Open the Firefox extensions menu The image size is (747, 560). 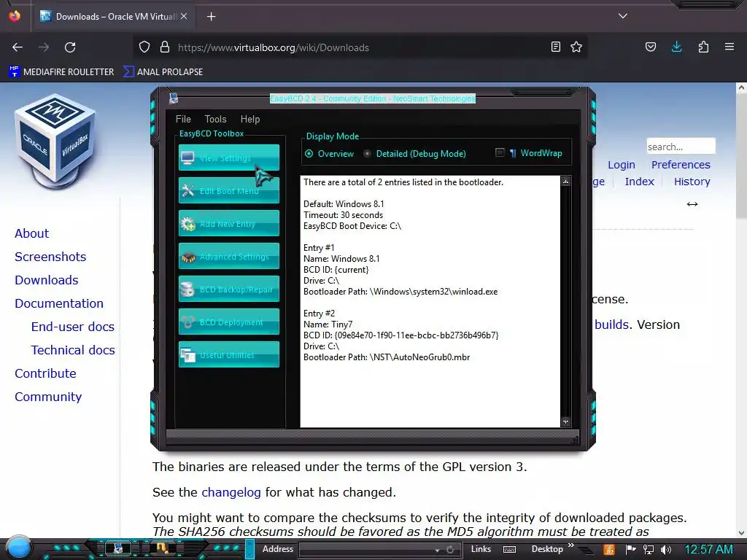[703, 47]
